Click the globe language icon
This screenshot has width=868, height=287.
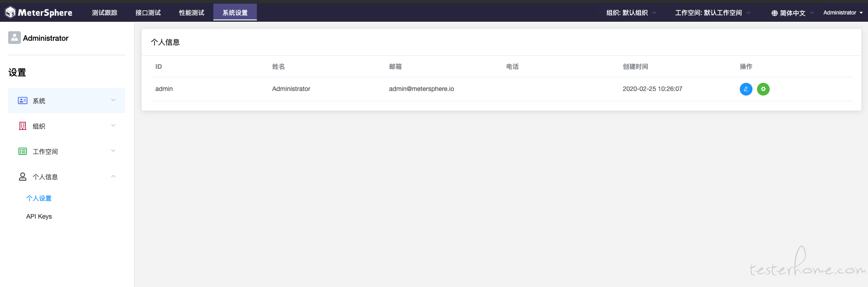[x=774, y=13]
